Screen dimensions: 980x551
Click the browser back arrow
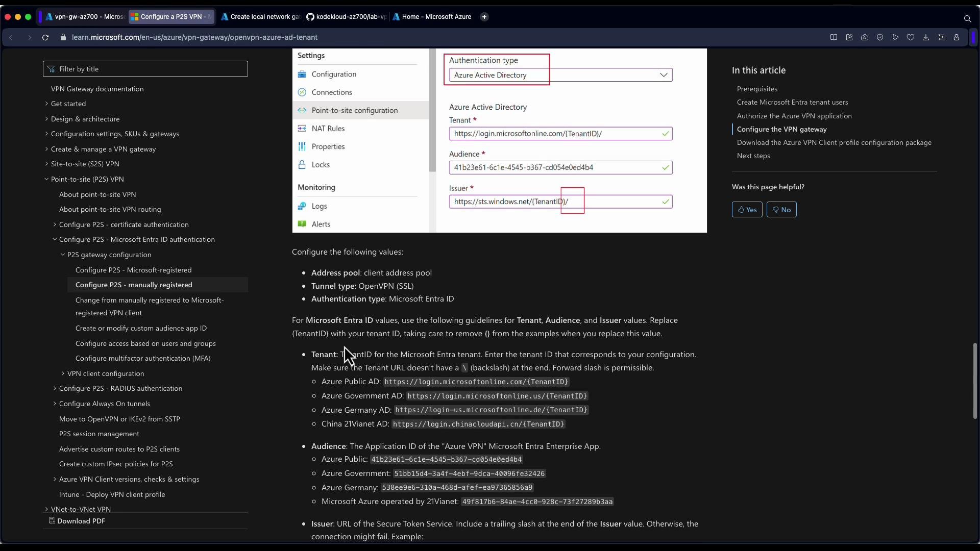[x=11, y=37]
